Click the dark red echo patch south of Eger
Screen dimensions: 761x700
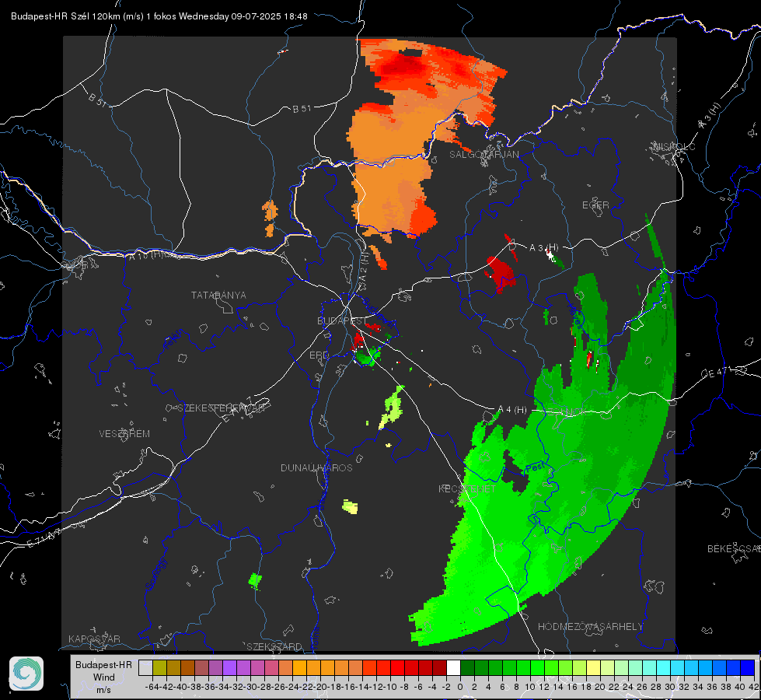[500, 273]
